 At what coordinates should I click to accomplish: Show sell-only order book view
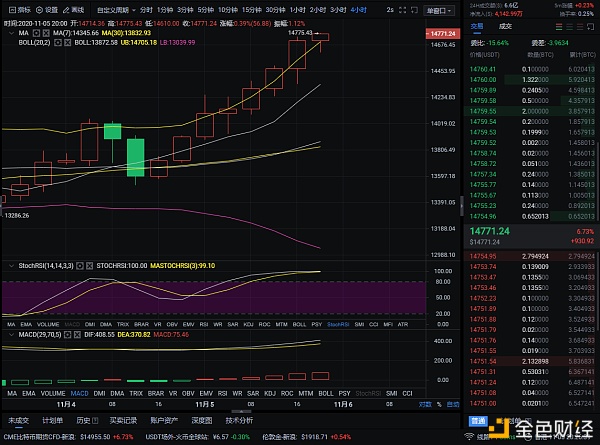[580, 26]
